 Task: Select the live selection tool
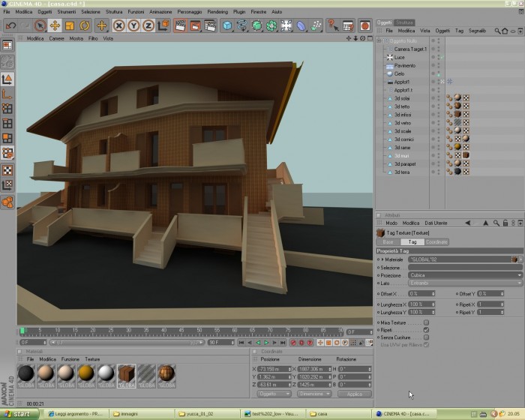pyautogui.click(x=40, y=25)
